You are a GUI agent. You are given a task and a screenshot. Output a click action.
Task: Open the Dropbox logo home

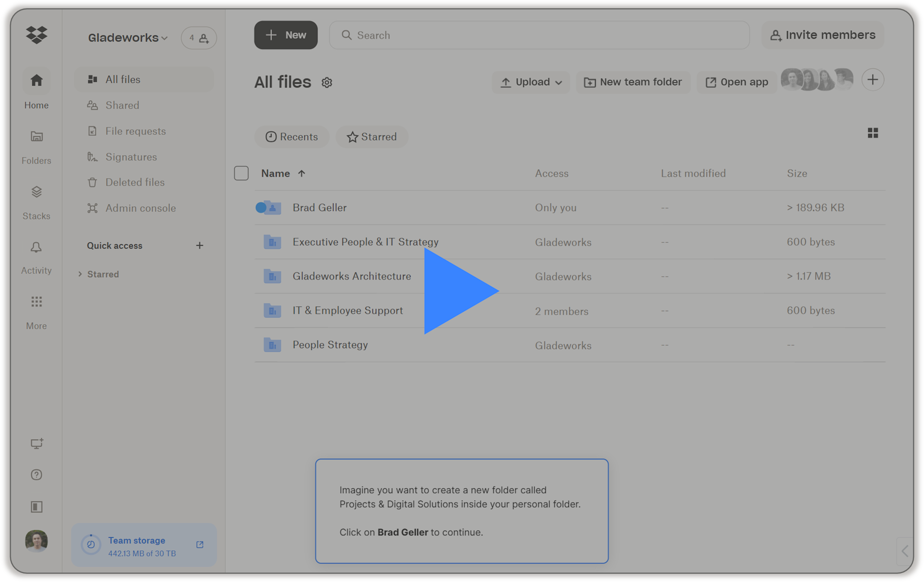coord(37,35)
